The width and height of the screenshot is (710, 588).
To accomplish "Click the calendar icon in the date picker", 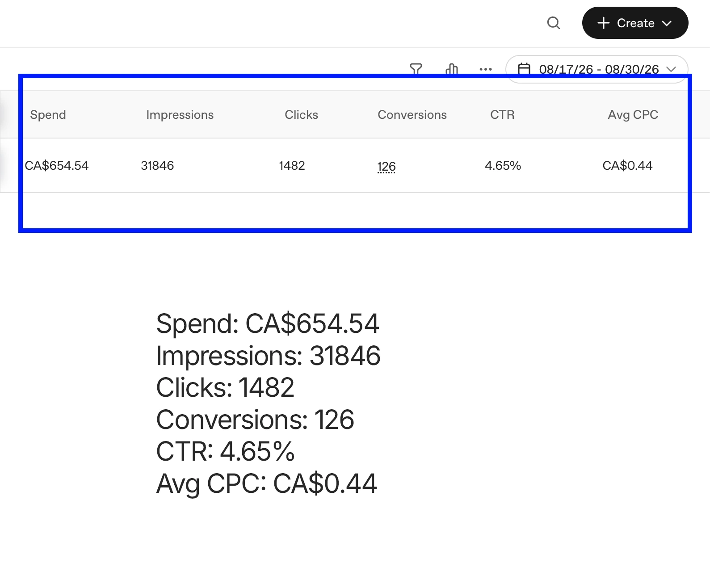I will 524,69.
